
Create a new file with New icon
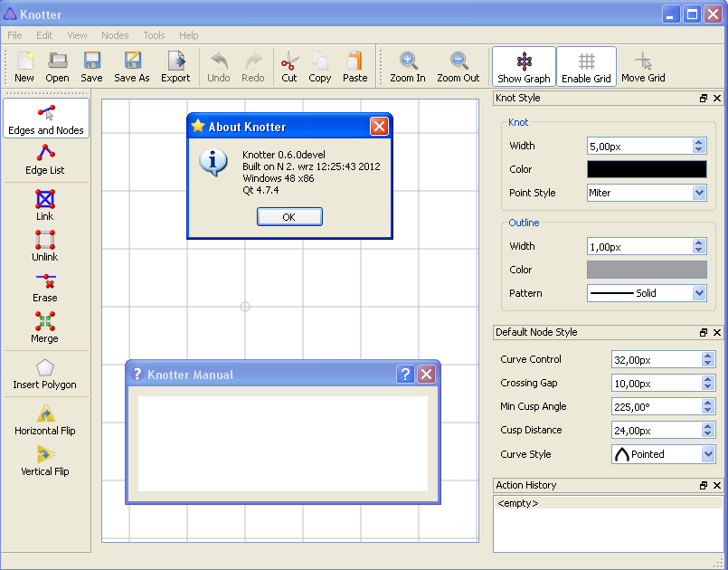pyautogui.click(x=24, y=67)
